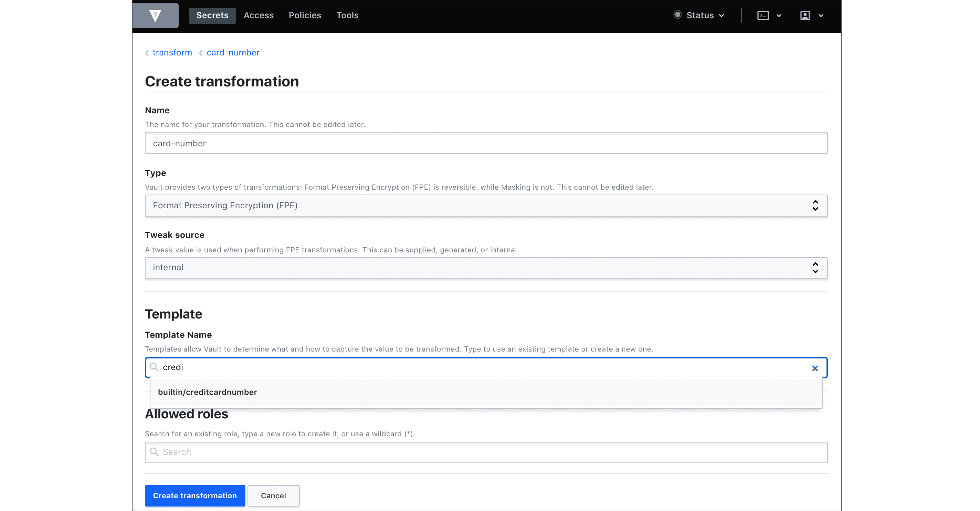Click the seal status indicator dot
This screenshot has width=980, height=511.
[x=677, y=14]
